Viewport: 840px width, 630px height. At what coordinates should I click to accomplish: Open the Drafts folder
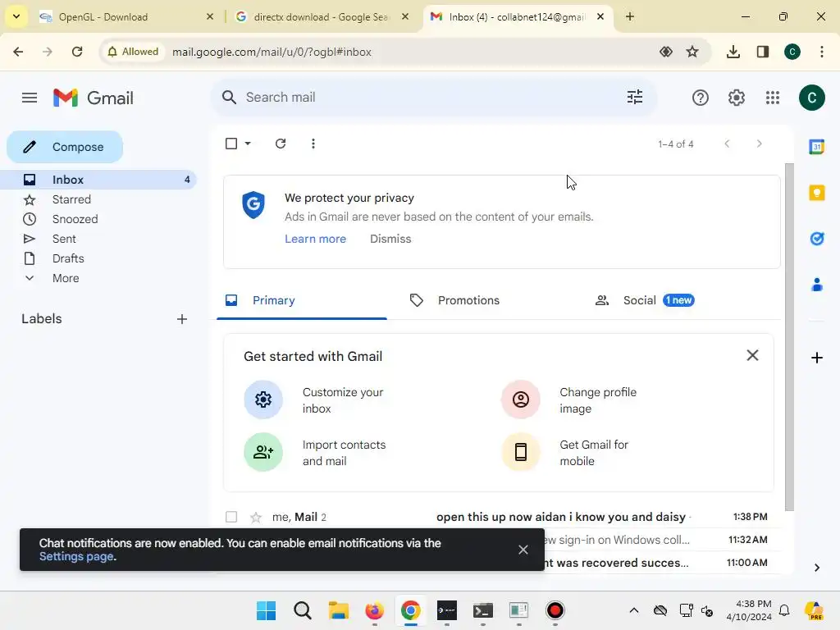pos(98,258)
